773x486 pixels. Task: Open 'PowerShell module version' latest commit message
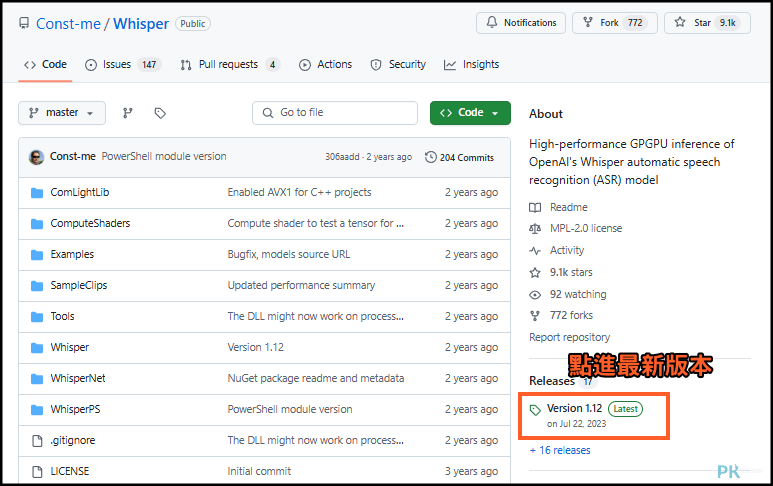click(164, 157)
